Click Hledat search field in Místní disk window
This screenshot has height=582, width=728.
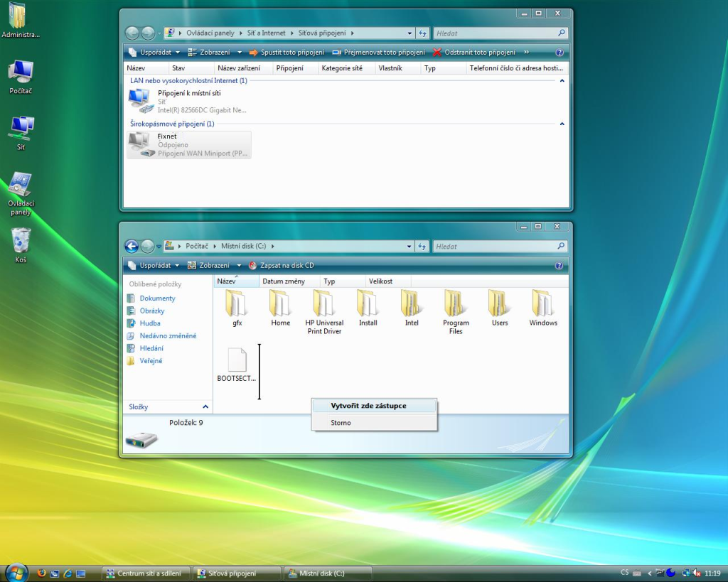click(x=500, y=246)
